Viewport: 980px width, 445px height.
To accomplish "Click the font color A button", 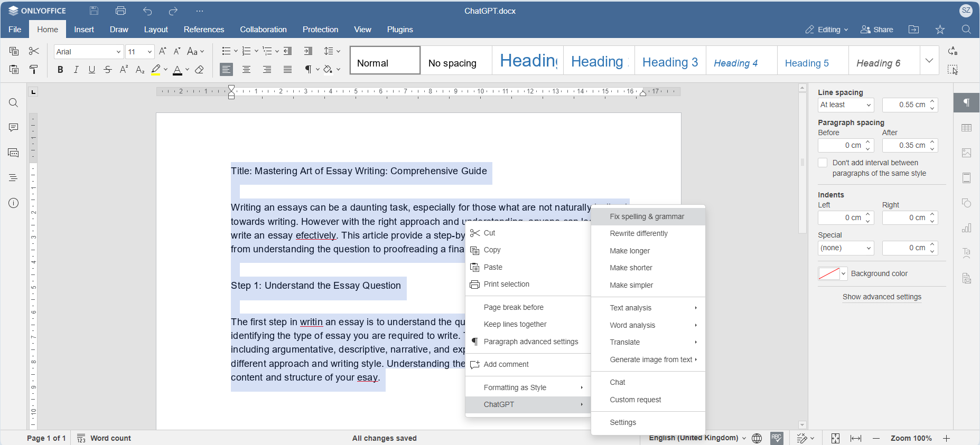I will [x=178, y=70].
